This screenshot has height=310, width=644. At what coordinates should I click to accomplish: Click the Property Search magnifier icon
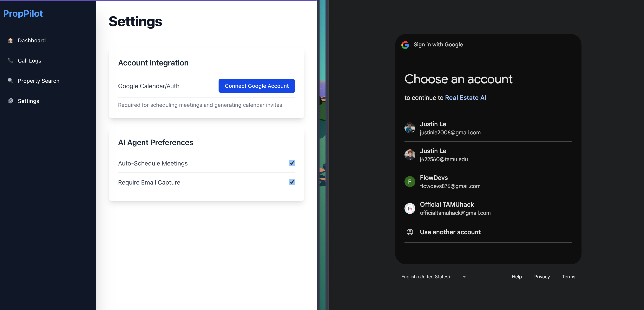(10, 81)
